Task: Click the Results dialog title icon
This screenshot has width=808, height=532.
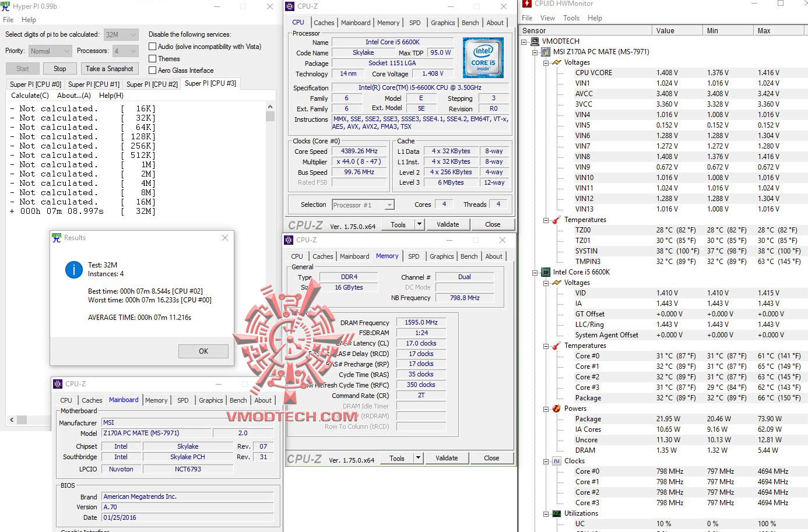Action: [x=57, y=238]
